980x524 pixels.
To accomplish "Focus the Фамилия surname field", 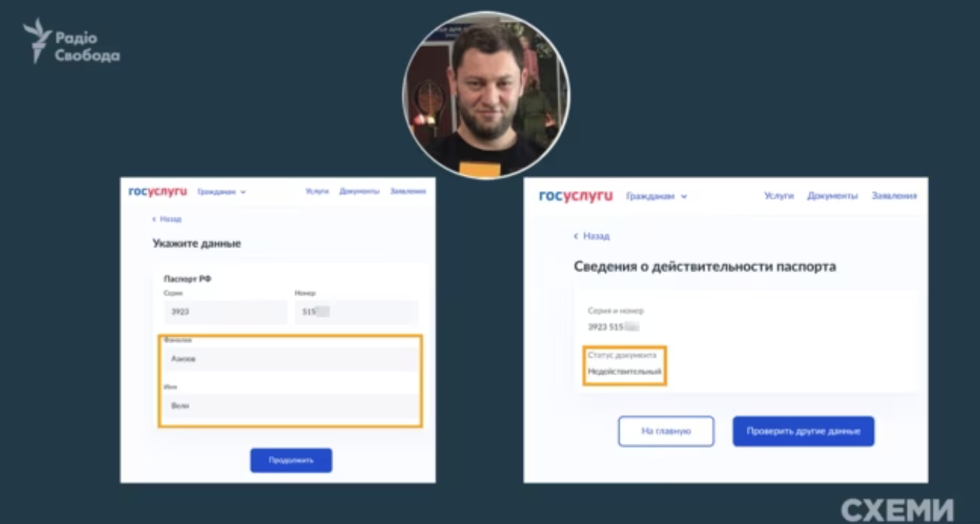I will point(291,359).
